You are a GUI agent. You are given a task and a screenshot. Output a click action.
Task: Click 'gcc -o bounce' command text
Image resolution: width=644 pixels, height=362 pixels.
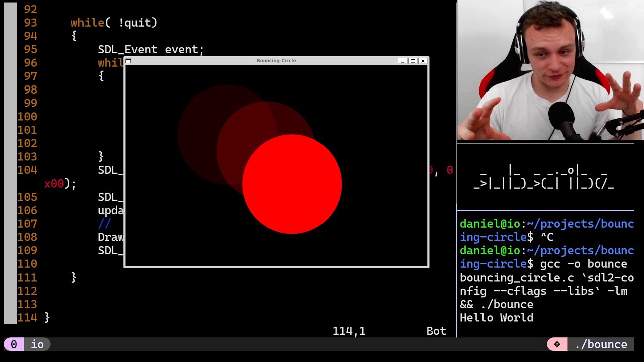[x=584, y=264]
